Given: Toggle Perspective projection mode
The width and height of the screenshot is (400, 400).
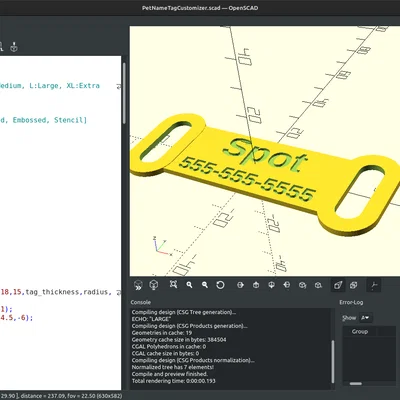Looking at the screenshot, I should pyautogui.click(x=338, y=285).
